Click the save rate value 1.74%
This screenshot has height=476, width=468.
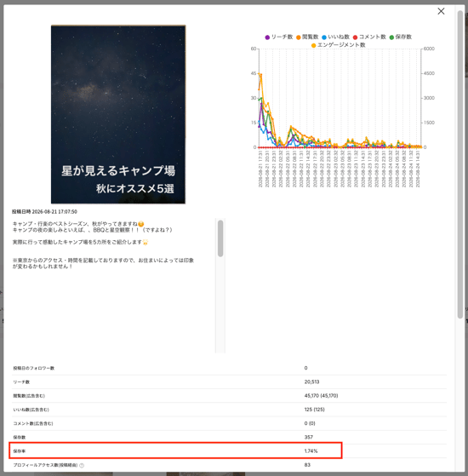311,451
